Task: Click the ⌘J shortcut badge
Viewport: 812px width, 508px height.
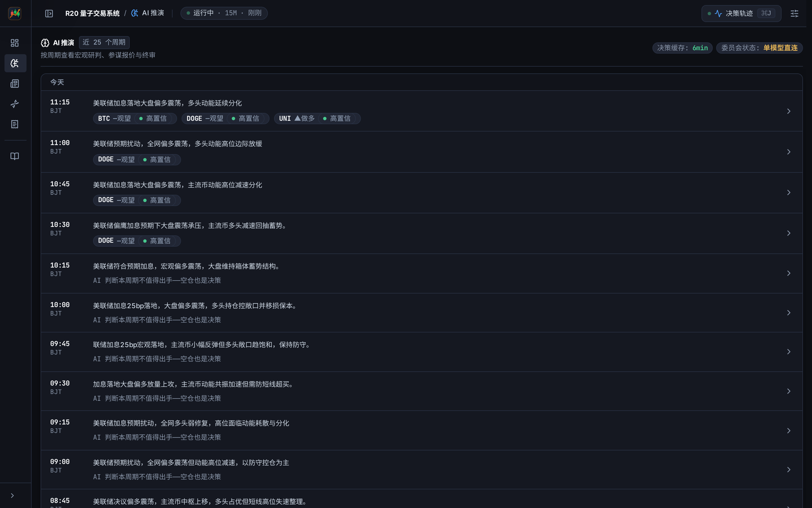Action: click(x=766, y=14)
